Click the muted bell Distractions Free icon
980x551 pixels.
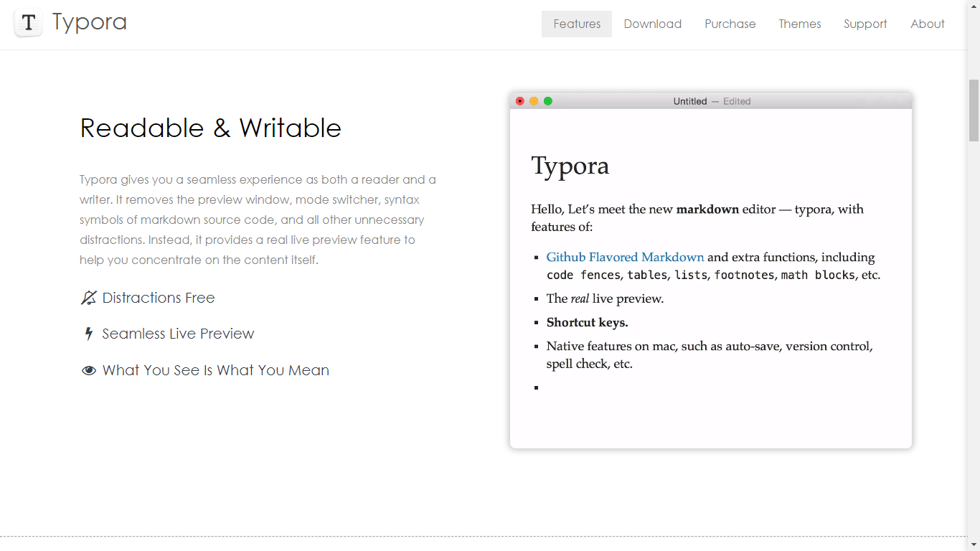click(x=88, y=298)
